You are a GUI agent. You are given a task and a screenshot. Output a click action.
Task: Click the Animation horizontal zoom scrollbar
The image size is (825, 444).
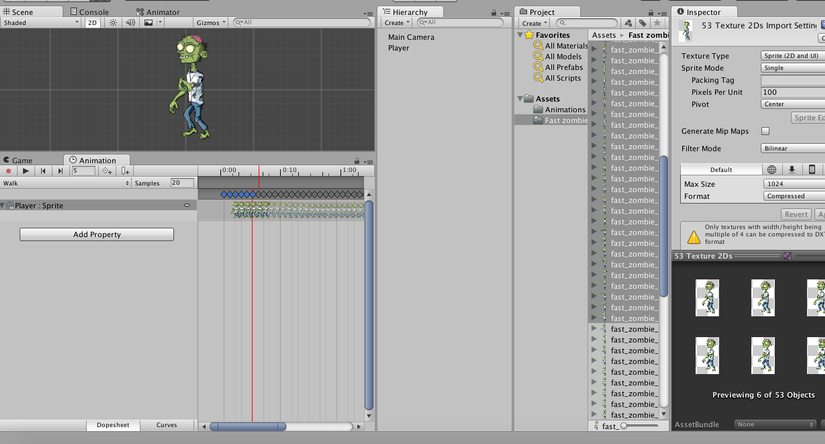tap(248, 427)
